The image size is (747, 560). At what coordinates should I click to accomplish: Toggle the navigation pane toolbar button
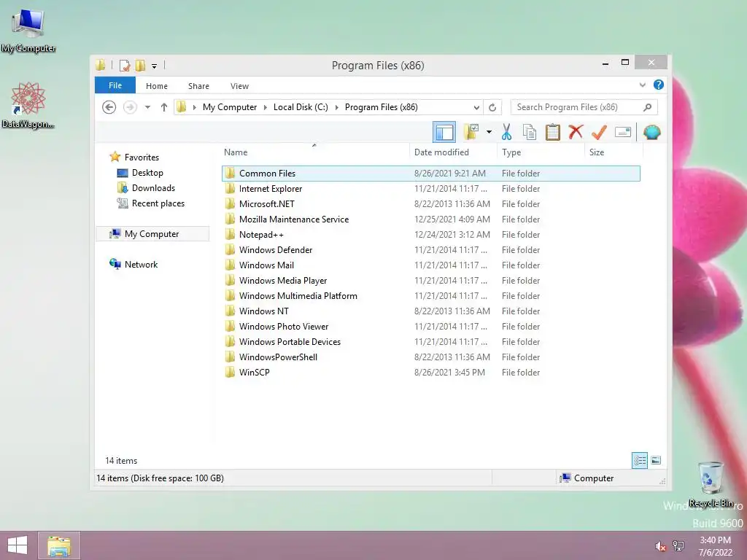click(x=444, y=132)
